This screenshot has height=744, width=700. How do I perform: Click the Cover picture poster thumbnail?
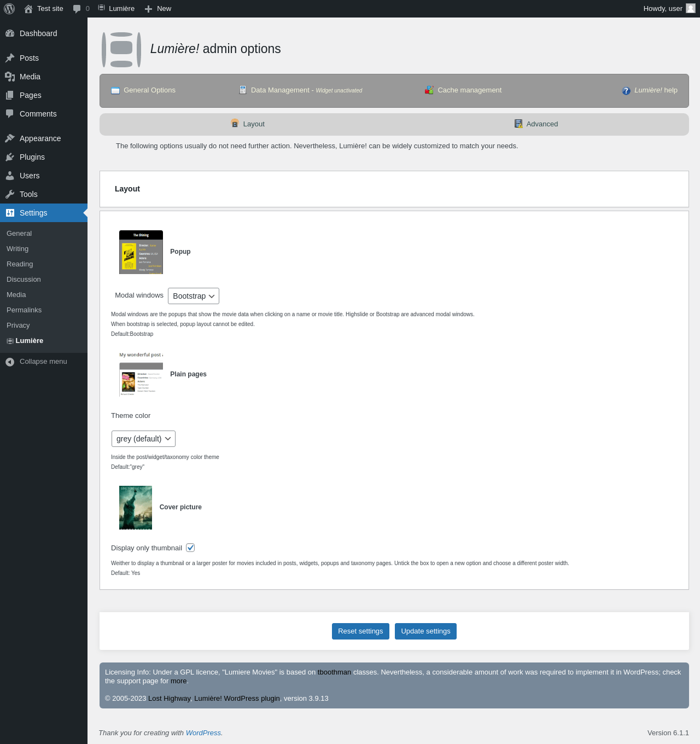coord(136,508)
